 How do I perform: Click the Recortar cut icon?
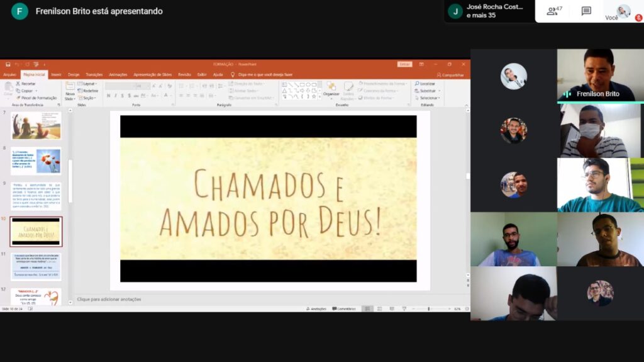(27, 84)
